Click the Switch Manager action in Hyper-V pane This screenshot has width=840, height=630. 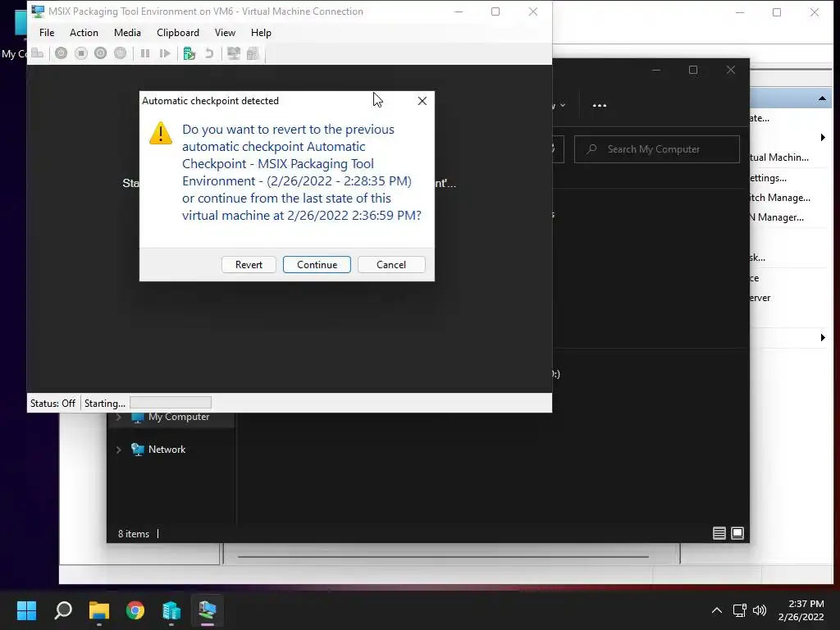point(780,198)
